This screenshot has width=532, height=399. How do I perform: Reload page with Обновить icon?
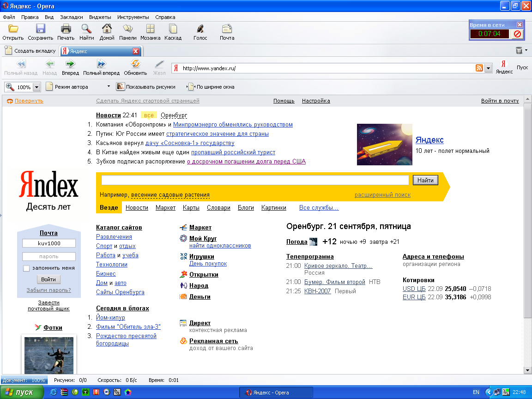[x=135, y=63]
